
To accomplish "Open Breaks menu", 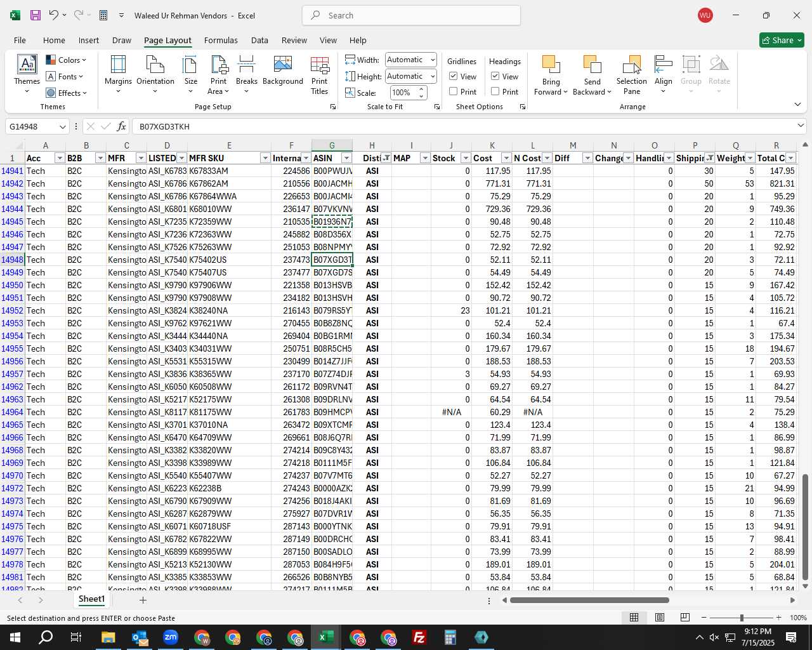I will click(x=247, y=74).
